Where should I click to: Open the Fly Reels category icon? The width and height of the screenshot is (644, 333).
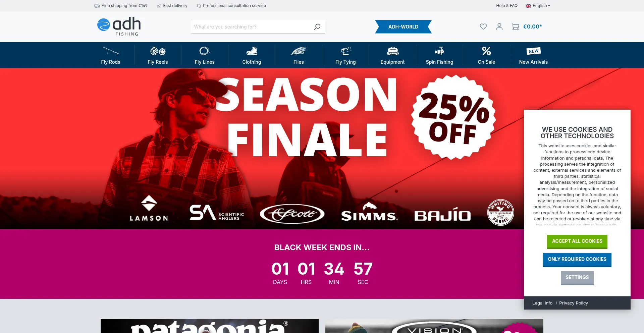[158, 51]
